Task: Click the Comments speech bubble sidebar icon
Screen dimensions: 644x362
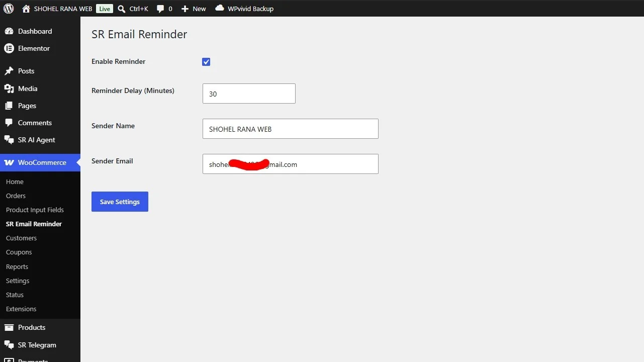Action: coord(9,123)
